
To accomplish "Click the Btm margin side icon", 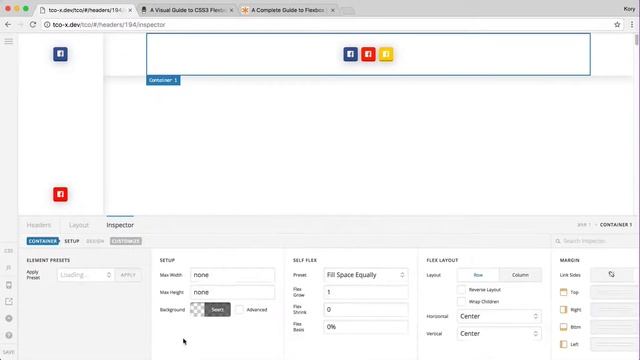I will (564, 327).
